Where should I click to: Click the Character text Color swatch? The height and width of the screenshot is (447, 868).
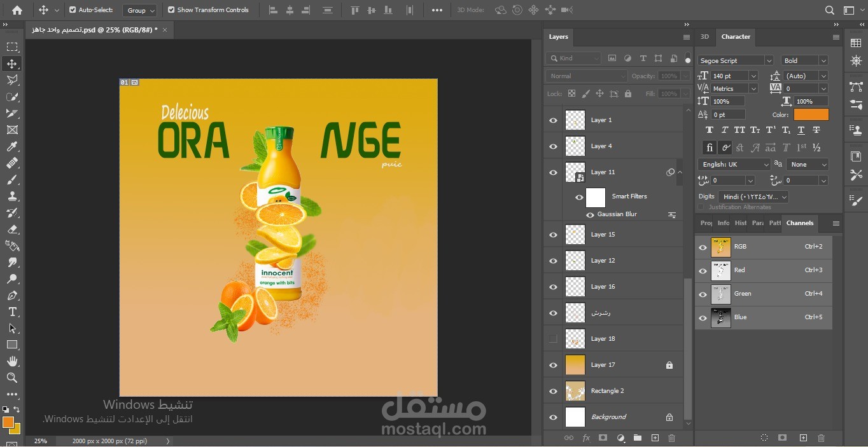pos(811,115)
